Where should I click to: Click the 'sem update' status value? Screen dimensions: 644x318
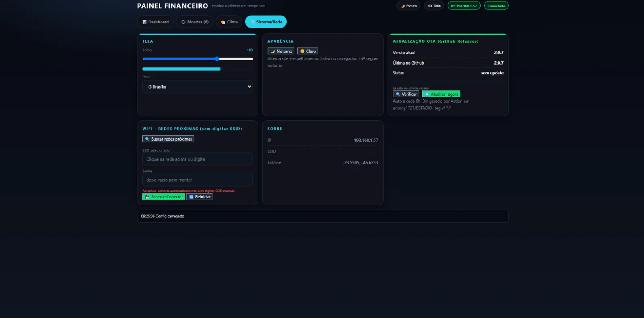point(492,73)
